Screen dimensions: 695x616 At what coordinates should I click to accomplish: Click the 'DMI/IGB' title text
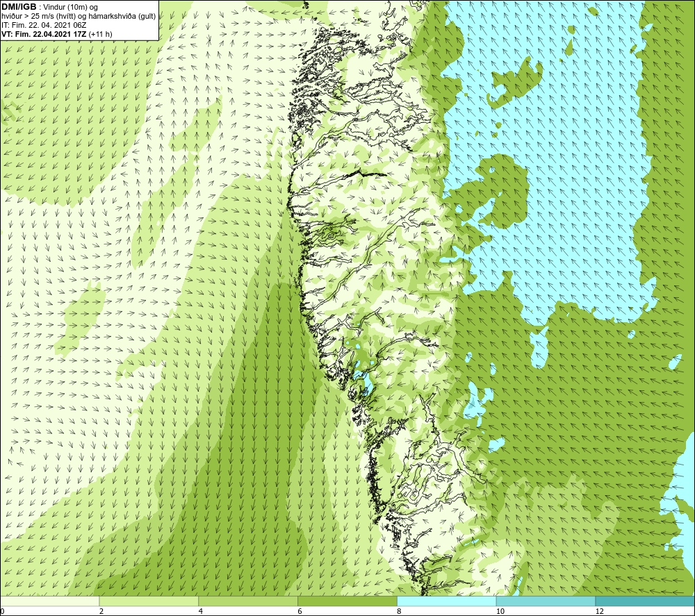19,7
